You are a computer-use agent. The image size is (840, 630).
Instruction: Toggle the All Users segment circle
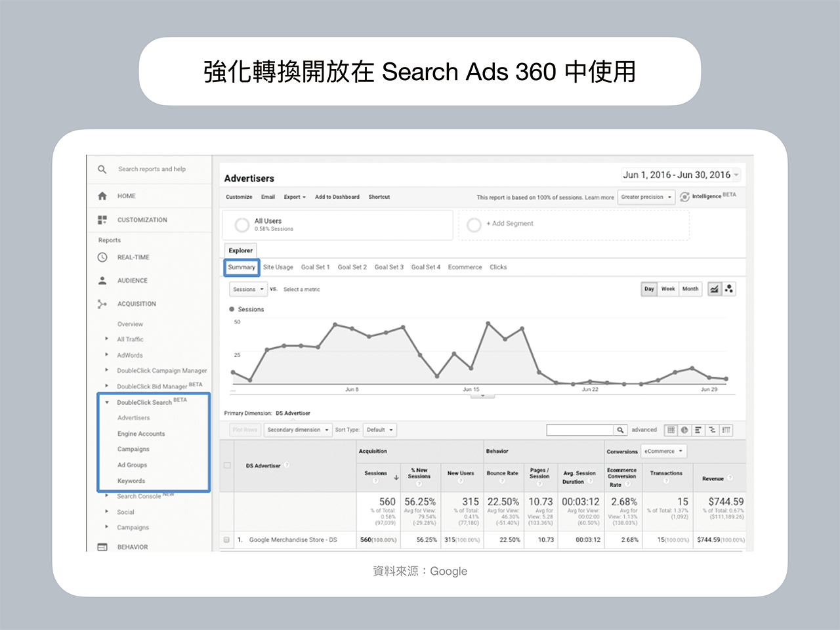pyautogui.click(x=241, y=225)
